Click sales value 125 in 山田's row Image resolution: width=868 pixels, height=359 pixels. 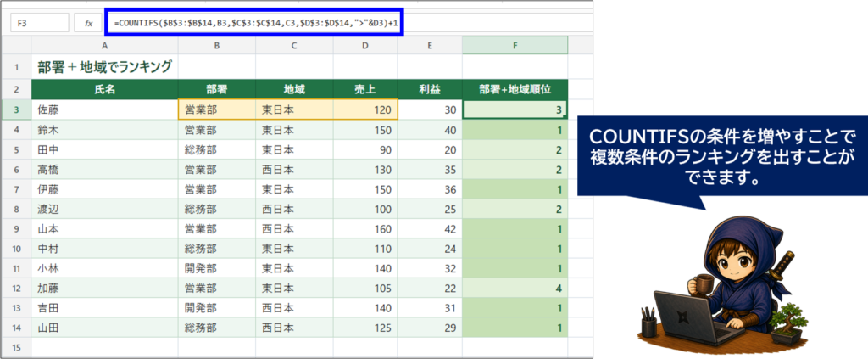[365, 328]
